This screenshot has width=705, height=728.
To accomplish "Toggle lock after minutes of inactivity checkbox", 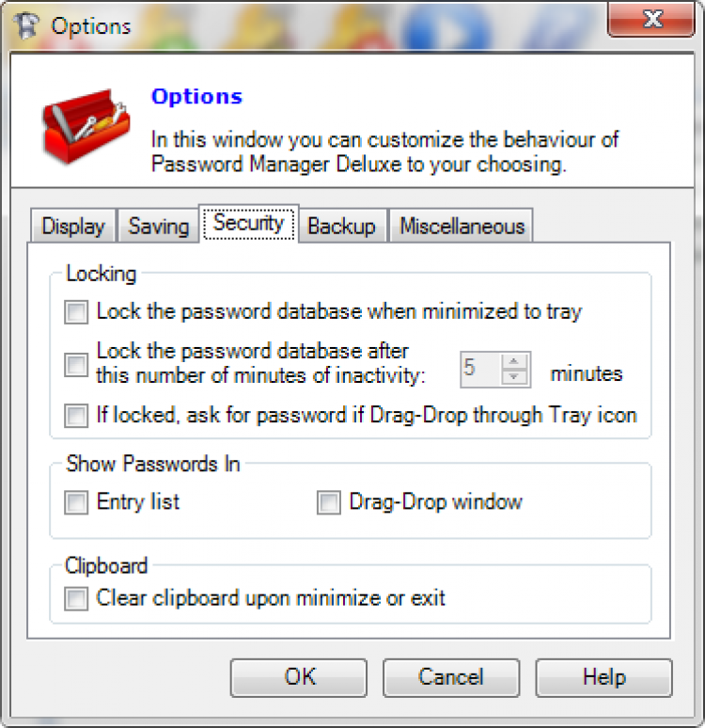I will pos(76,364).
